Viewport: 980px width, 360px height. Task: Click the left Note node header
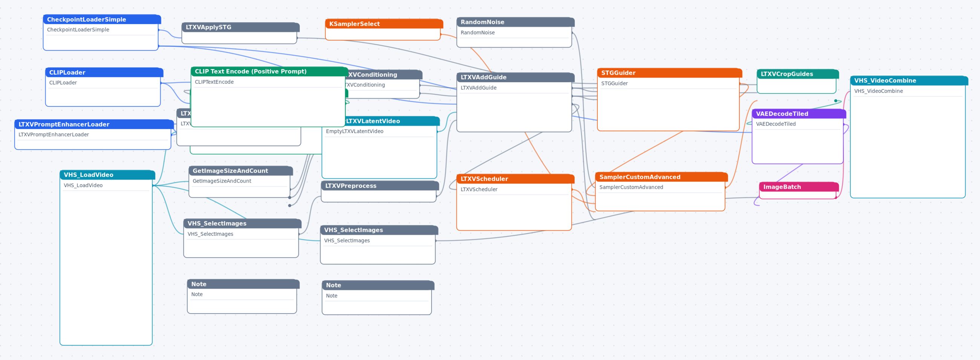click(243, 284)
